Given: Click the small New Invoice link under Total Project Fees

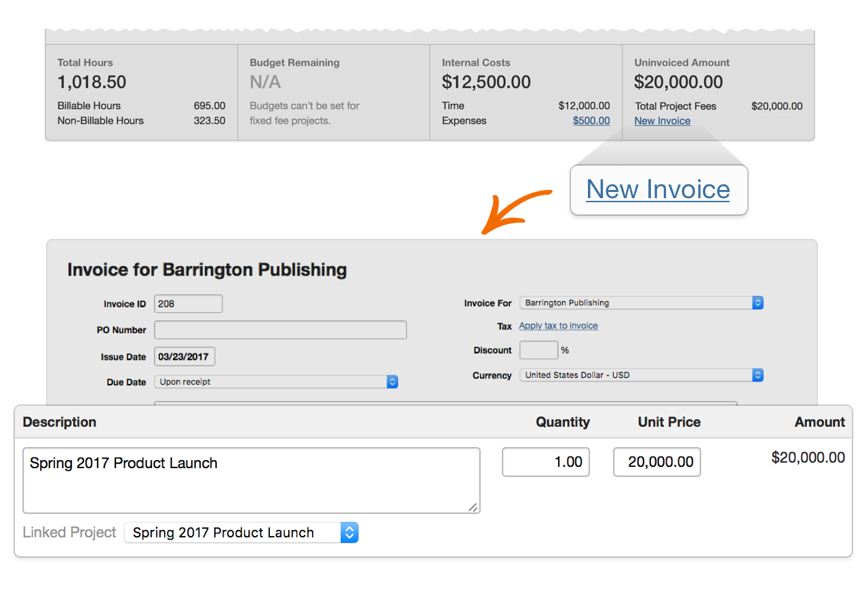Looking at the screenshot, I should click(662, 121).
